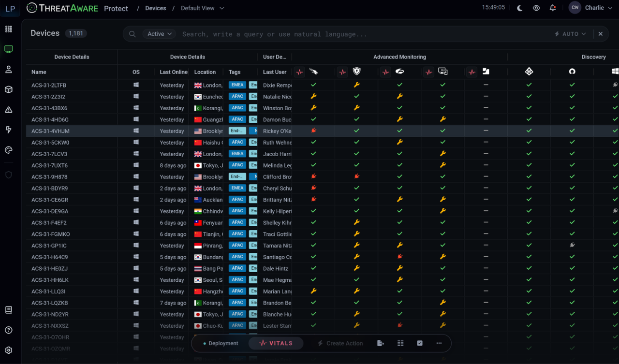The width and height of the screenshot is (619, 364).
Task: Open the lightning bolt Actions section in the sidebar
Action: coord(9,130)
